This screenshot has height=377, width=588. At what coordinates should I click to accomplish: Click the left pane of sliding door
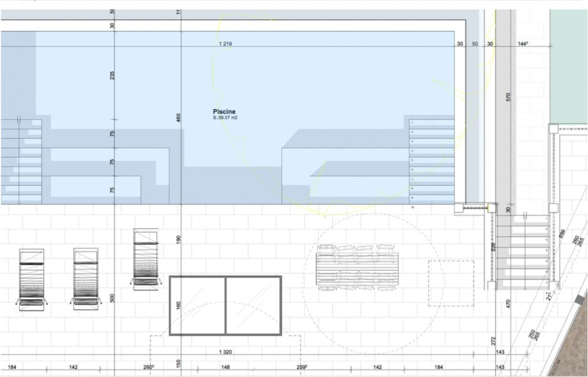point(197,305)
